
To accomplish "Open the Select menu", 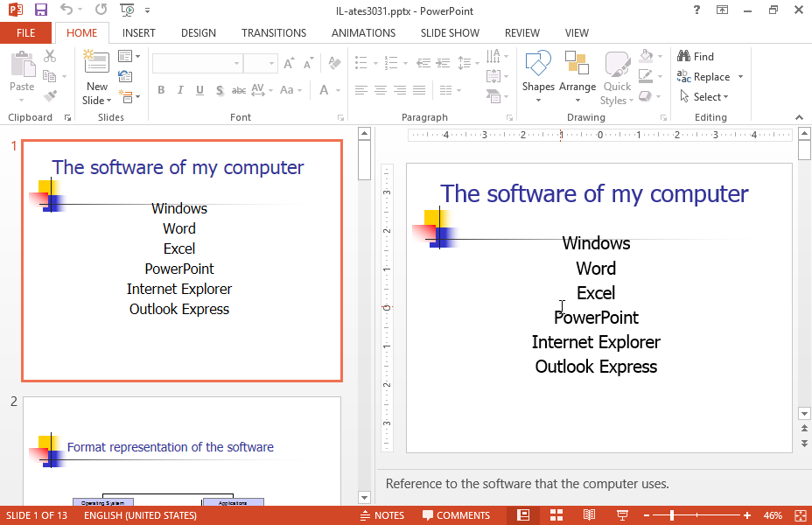I will point(703,97).
